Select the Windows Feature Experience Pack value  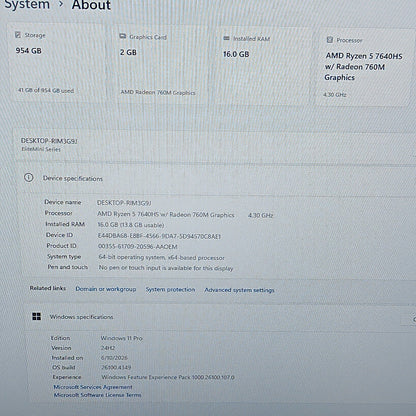pos(168,377)
